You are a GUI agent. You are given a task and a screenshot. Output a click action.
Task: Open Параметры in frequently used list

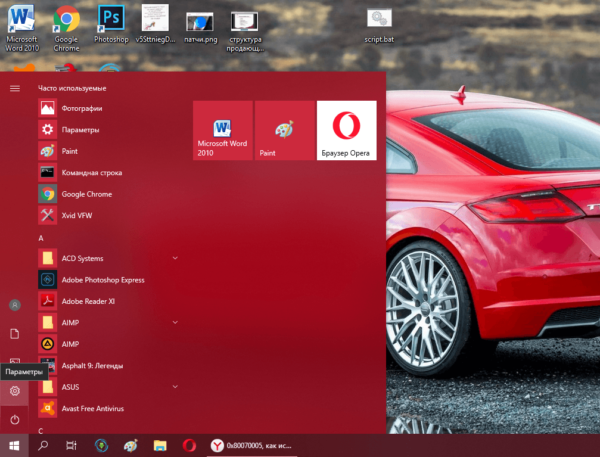tap(109, 130)
